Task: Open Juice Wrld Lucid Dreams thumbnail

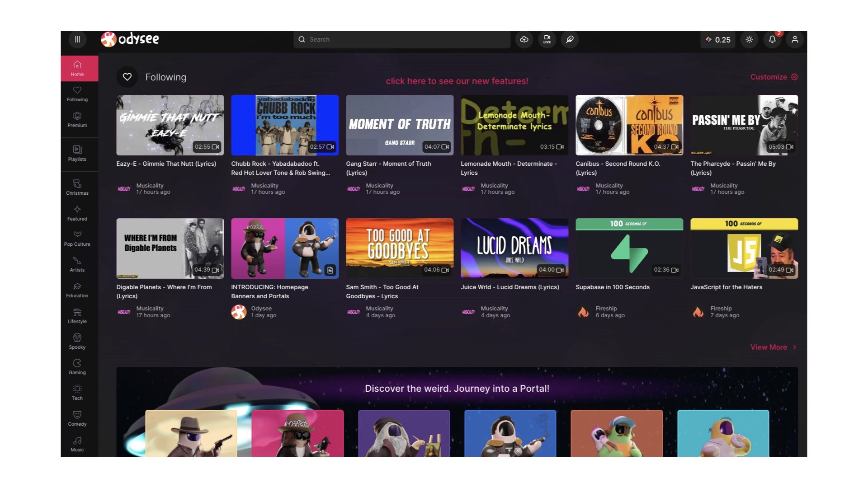Action: pos(514,249)
